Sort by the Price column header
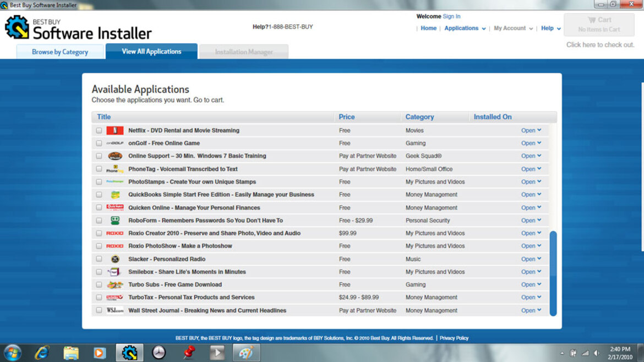Viewport: 644px width, 362px height. pyautogui.click(x=347, y=117)
